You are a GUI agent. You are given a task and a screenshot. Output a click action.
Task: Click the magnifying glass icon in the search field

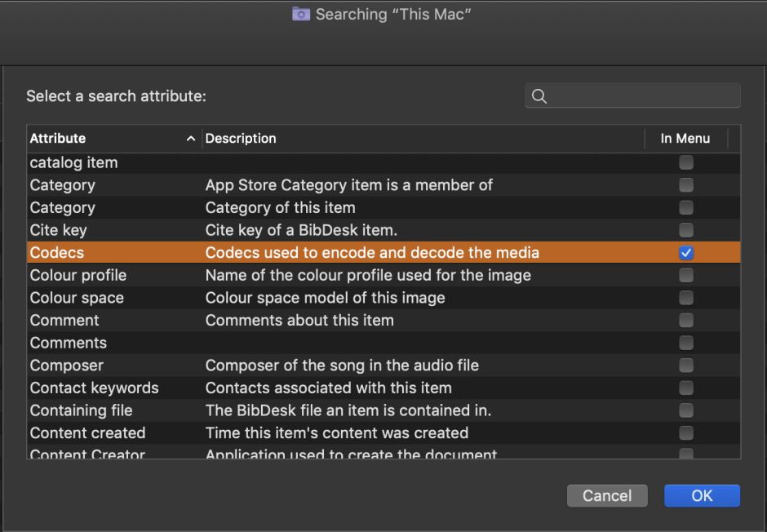[539, 95]
